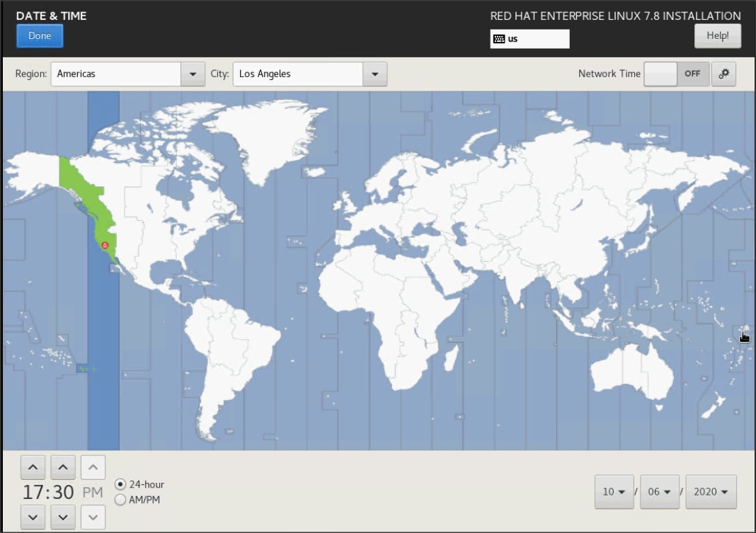Click the AM/PM up stepper arrow
Screen dimensions: 756x533
tap(92, 466)
